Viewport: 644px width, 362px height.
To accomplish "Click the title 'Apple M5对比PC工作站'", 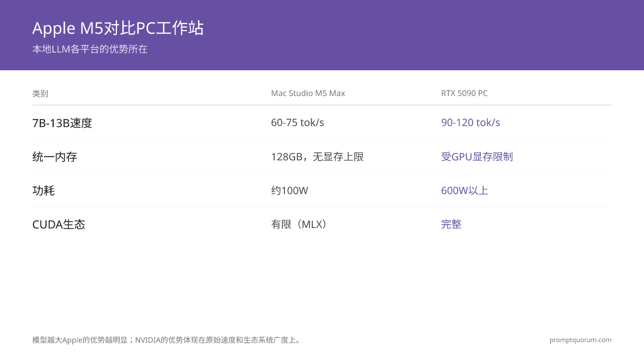I will coord(118,28).
